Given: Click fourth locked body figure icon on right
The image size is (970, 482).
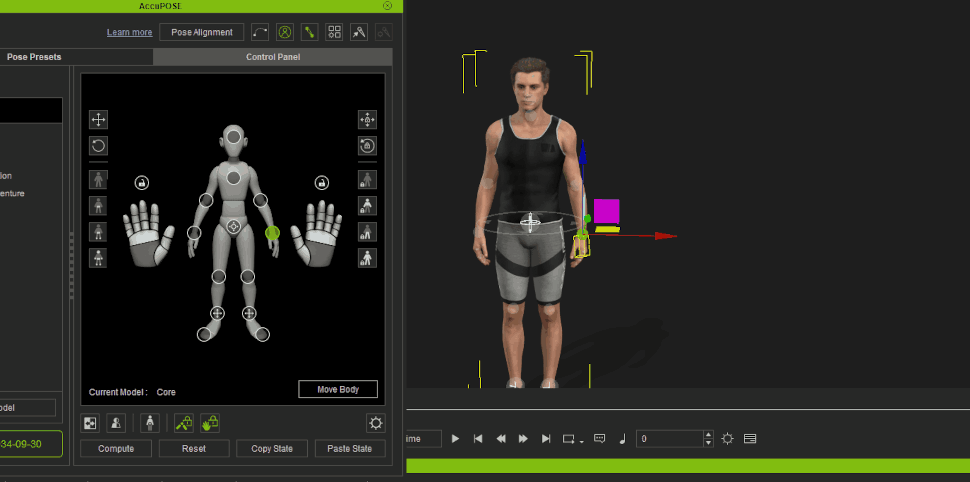Looking at the screenshot, I should [367, 257].
